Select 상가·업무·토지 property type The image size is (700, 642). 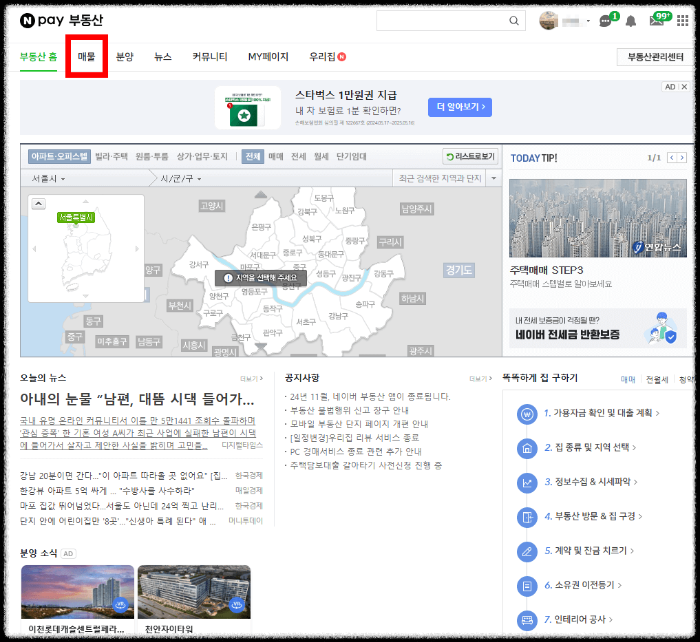[x=202, y=156]
